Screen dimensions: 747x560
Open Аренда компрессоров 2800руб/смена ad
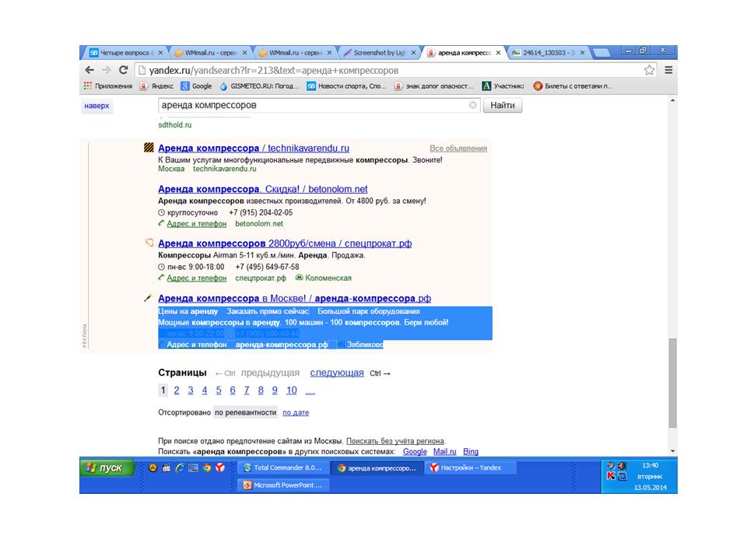[285, 243]
